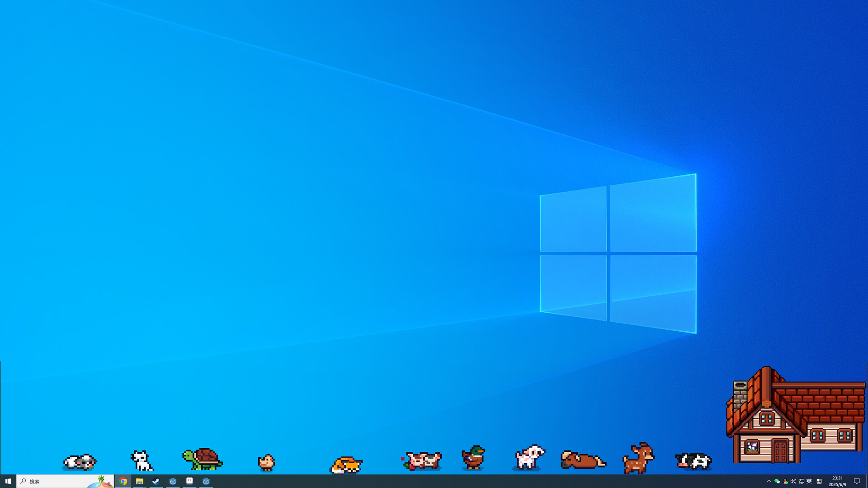Click the black and white cow

click(693, 461)
